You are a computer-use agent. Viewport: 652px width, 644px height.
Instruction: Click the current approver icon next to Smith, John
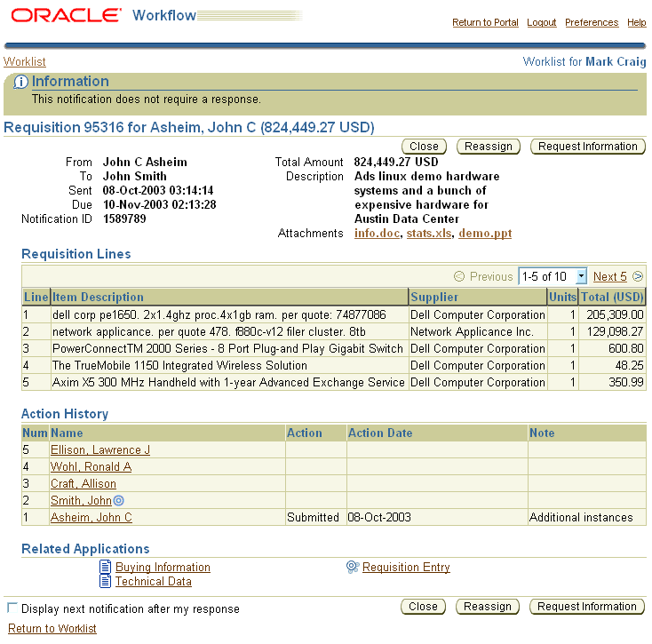(118, 500)
